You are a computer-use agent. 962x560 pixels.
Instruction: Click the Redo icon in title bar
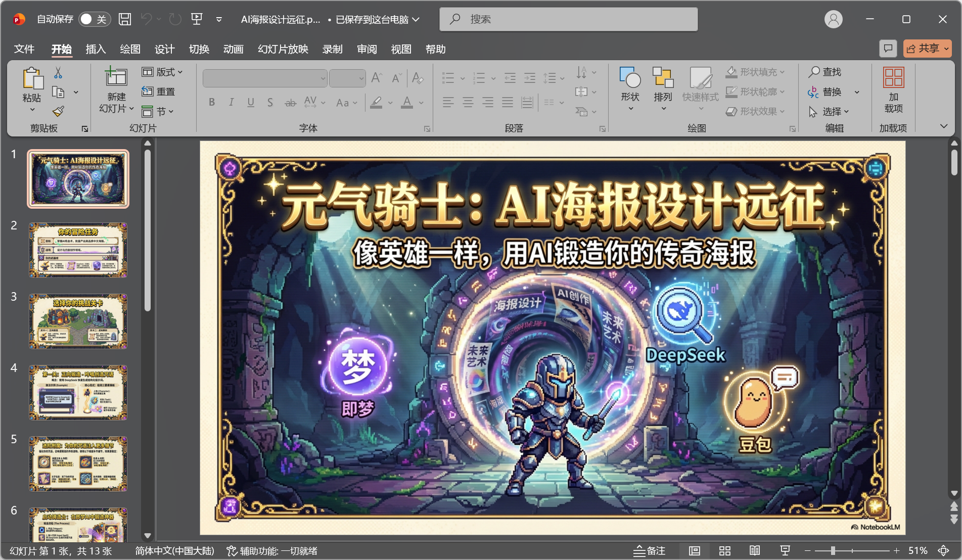tap(175, 19)
